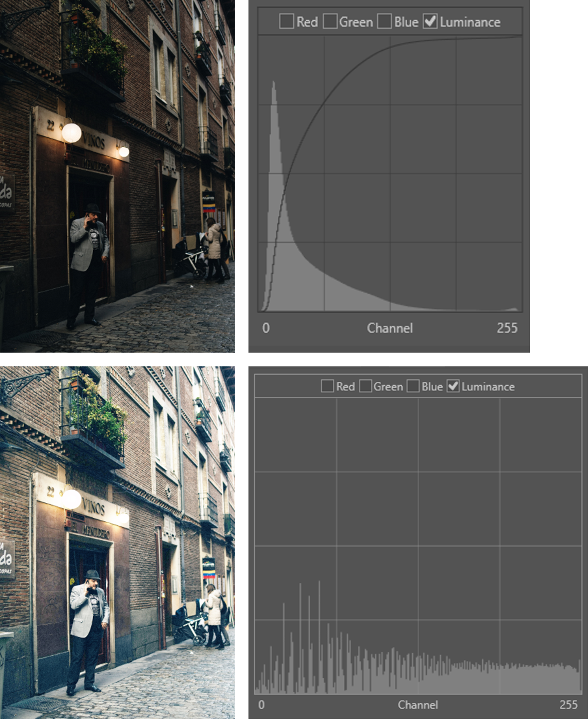Disable Luminance on the spiky equalized histogram
Image resolution: width=588 pixels, height=719 pixels.
click(453, 387)
